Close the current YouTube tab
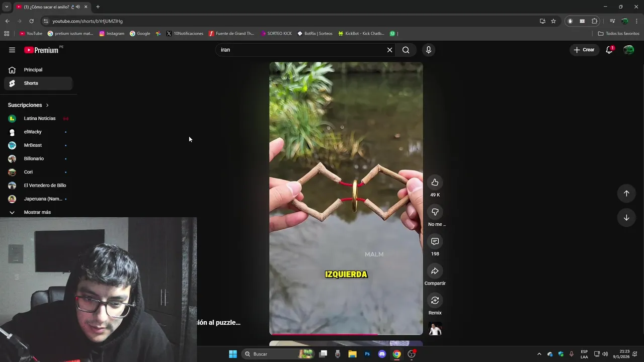The width and height of the screenshot is (644, 362). click(x=86, y=7)
